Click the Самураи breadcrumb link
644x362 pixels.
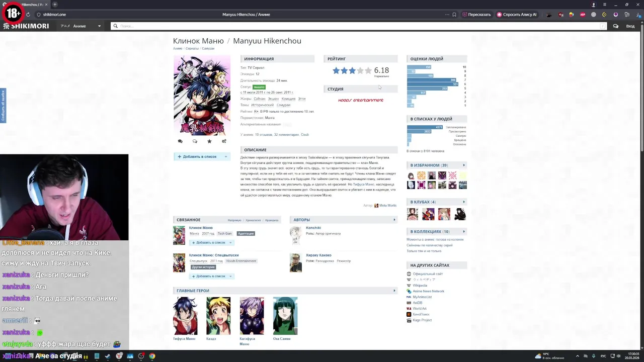click(208, 49)
